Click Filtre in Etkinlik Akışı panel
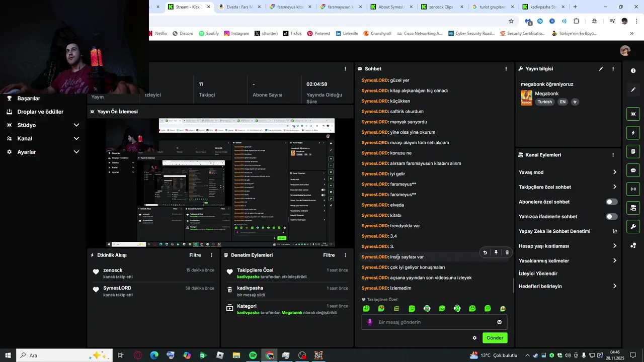The height and width of the screenshot is (362, 644). 195,255
